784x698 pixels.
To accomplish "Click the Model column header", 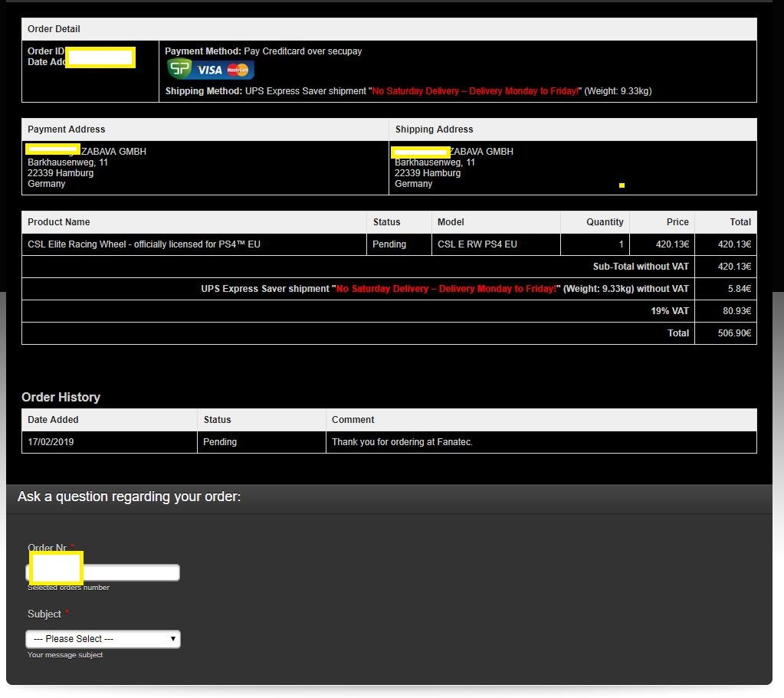I will coord(451,222).
